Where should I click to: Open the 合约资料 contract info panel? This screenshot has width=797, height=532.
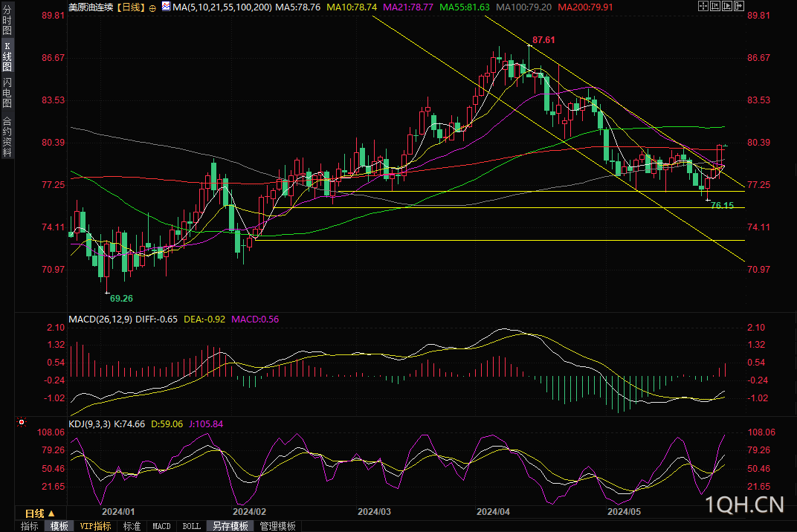[7, 136]
